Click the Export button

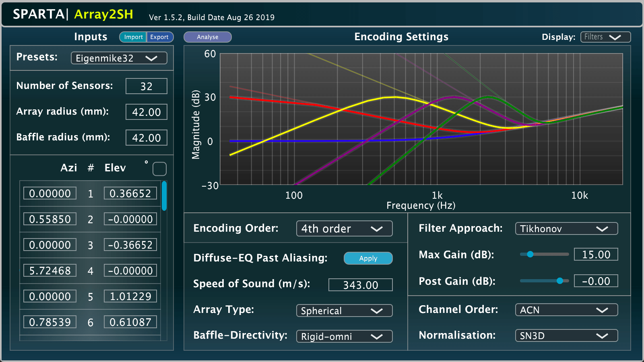click(x=159, y=37)
